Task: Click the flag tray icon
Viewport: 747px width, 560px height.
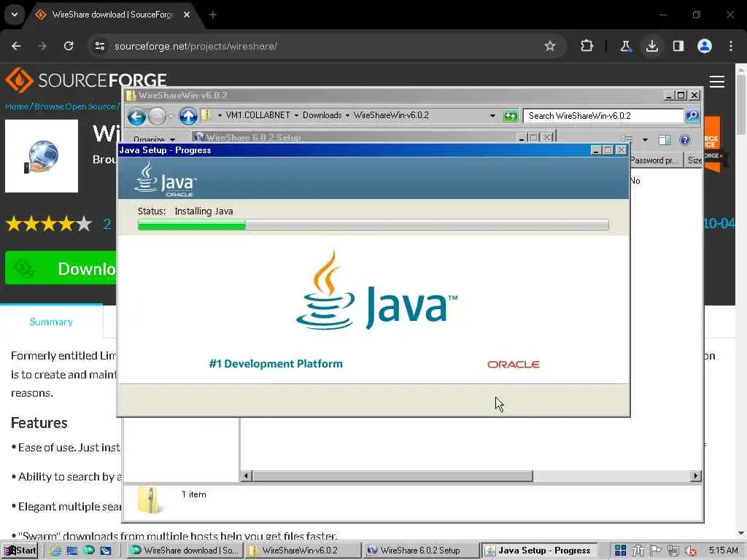Action: coord(656,551)
